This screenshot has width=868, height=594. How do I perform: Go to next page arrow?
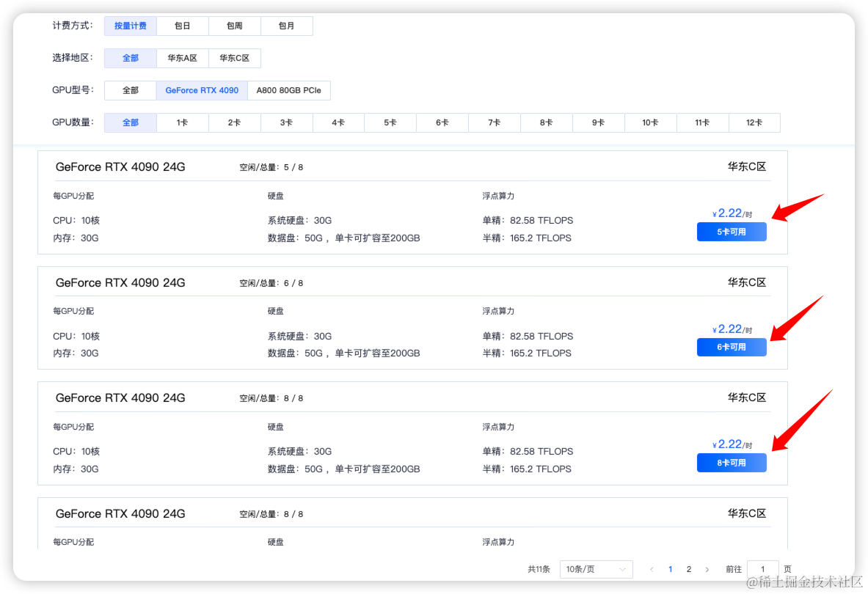pyautogui.click(x=707, y=569)
